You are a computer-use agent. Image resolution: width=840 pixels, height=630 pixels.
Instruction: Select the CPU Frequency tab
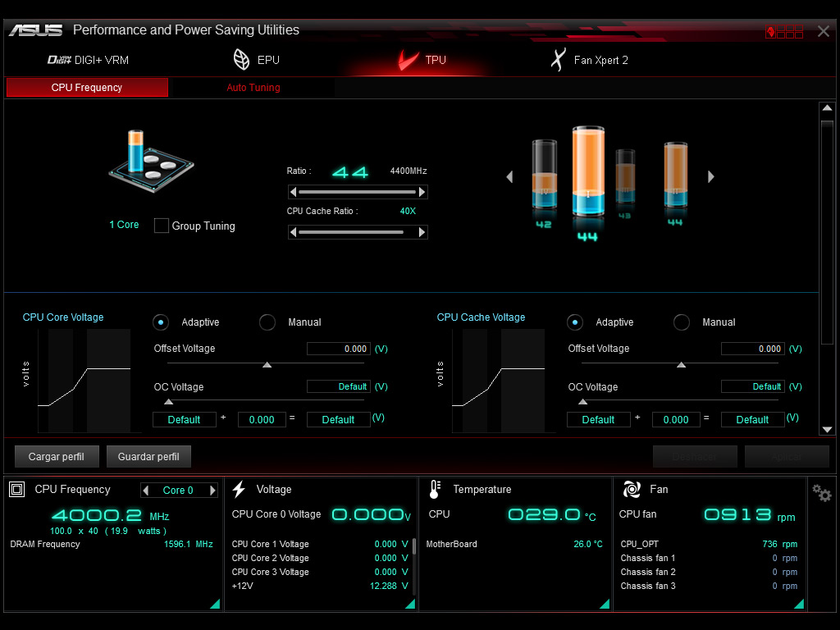point(87,88)
